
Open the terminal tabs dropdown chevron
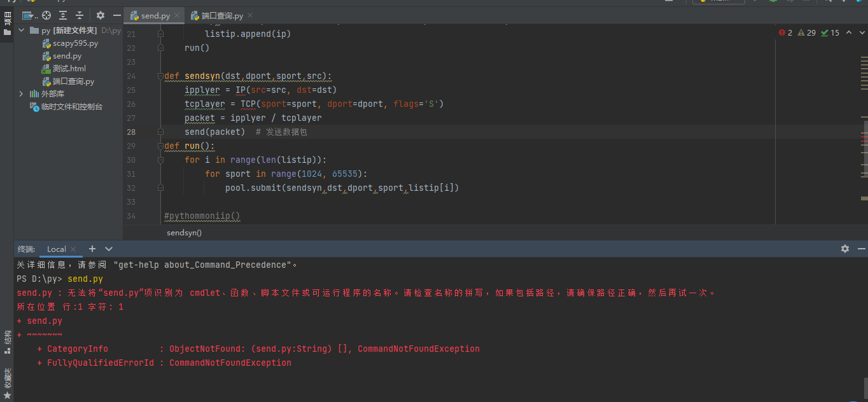pos(109,249)
